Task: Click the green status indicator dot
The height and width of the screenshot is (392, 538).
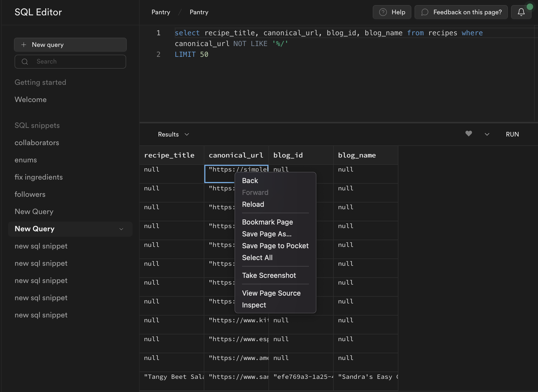Action: click(x=530, y=6)
